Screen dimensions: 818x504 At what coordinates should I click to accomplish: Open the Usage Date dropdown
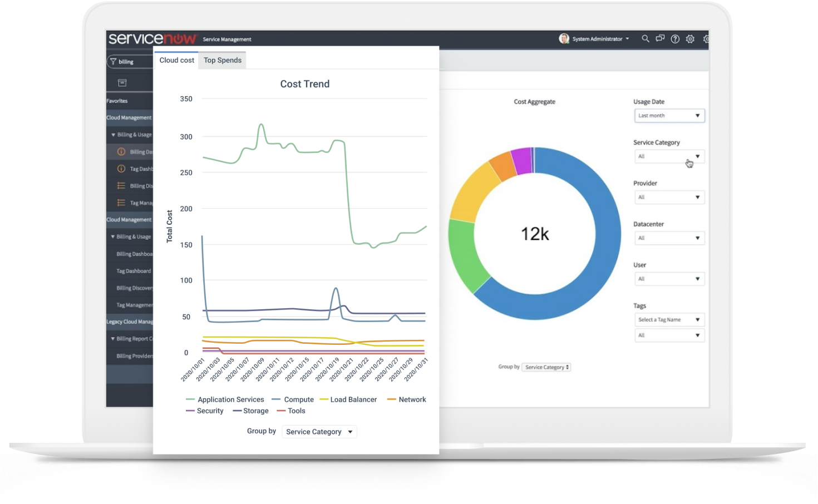point(669,116)
